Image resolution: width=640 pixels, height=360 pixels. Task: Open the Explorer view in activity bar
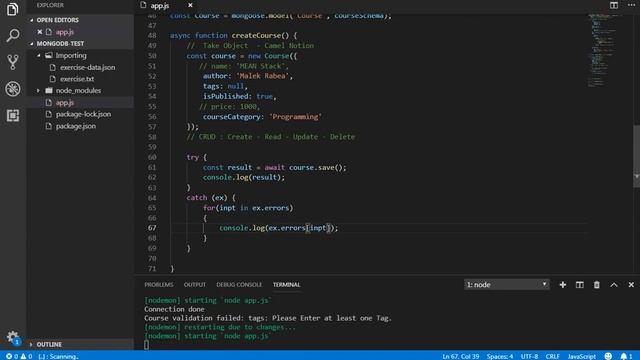tap(13, 9)
